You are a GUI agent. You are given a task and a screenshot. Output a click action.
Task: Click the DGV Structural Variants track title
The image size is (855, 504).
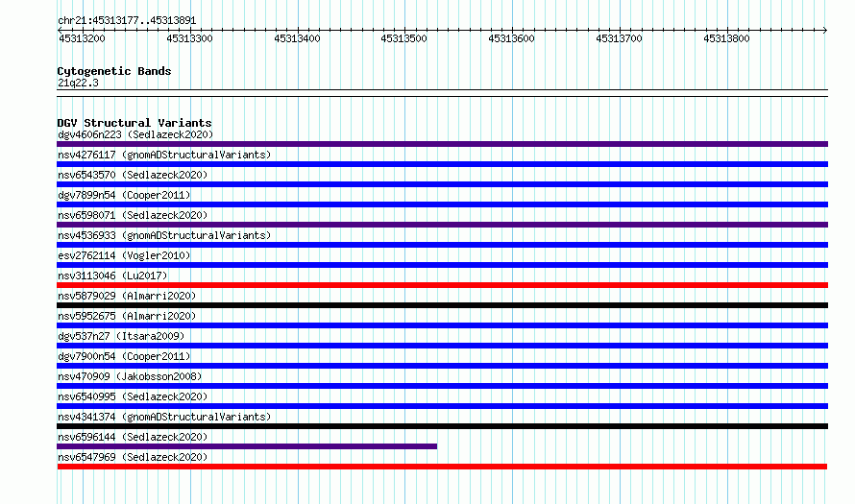tap(134, 123)
